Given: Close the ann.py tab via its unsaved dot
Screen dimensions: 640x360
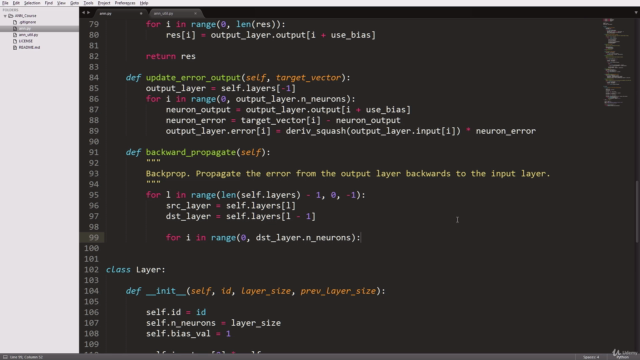Looking at the screenshot, I should 141,13.
